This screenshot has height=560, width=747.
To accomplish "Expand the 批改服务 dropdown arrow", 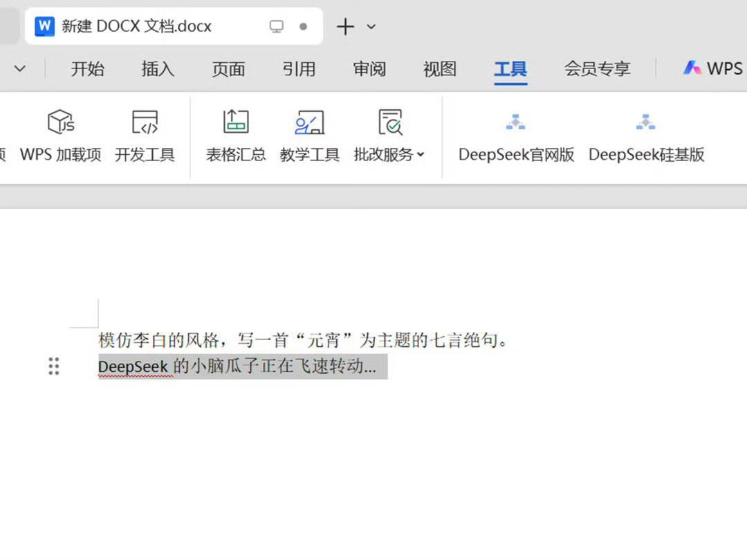I will 421,154.
